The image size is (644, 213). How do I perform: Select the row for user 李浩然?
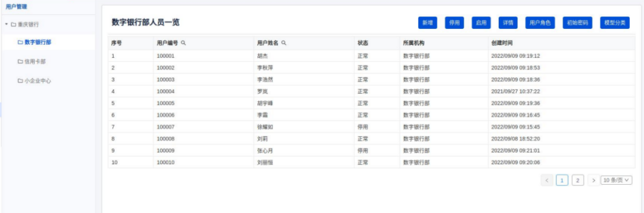371,79
